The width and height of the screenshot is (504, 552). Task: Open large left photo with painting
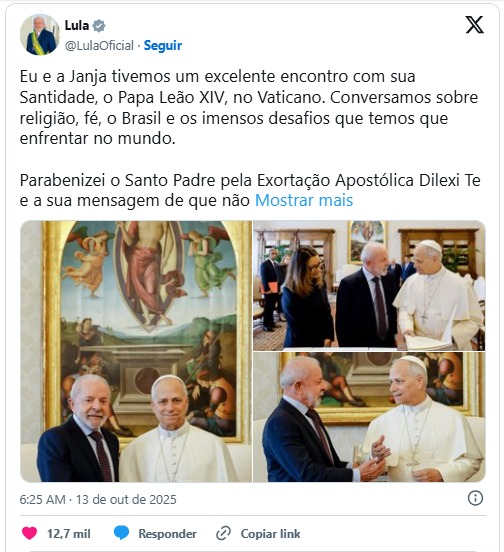pyautogui.click(x=136, y=351)
